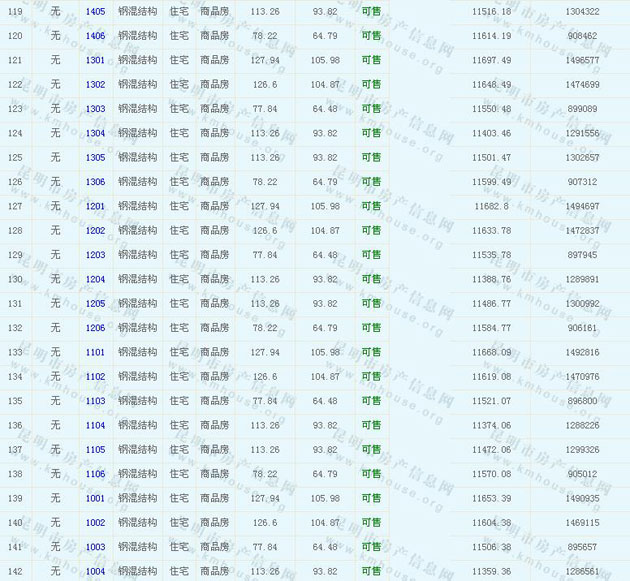This screenshot has height=581, width=630.
Task: Open room 1202 hyperlink
Action: coord(95,230)
